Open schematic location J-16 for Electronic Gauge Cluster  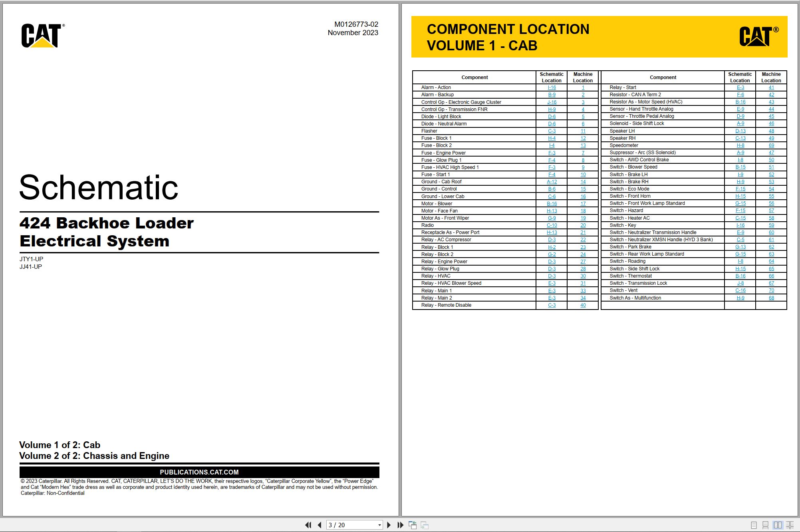pos(552,102)
